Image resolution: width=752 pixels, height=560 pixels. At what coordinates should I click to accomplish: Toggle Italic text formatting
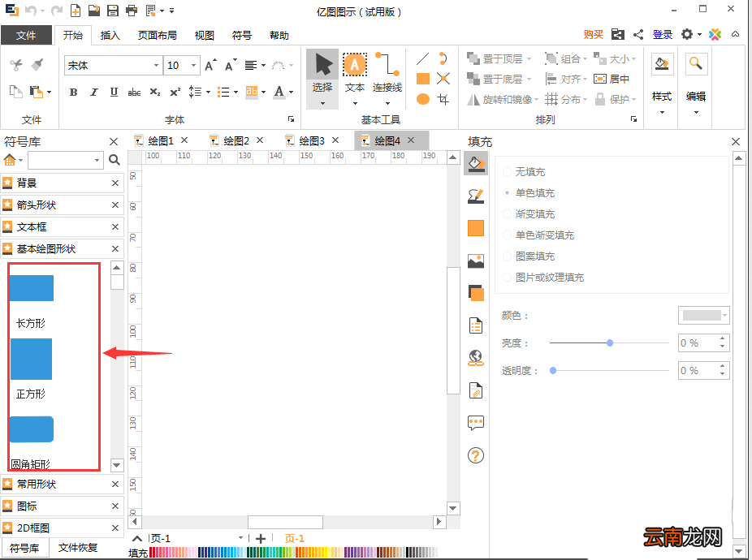94,92
